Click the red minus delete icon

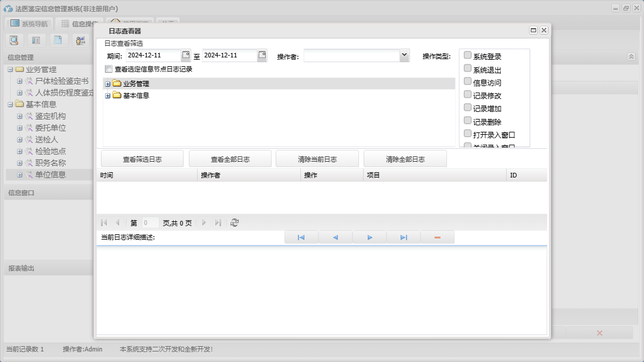[438, 237]
